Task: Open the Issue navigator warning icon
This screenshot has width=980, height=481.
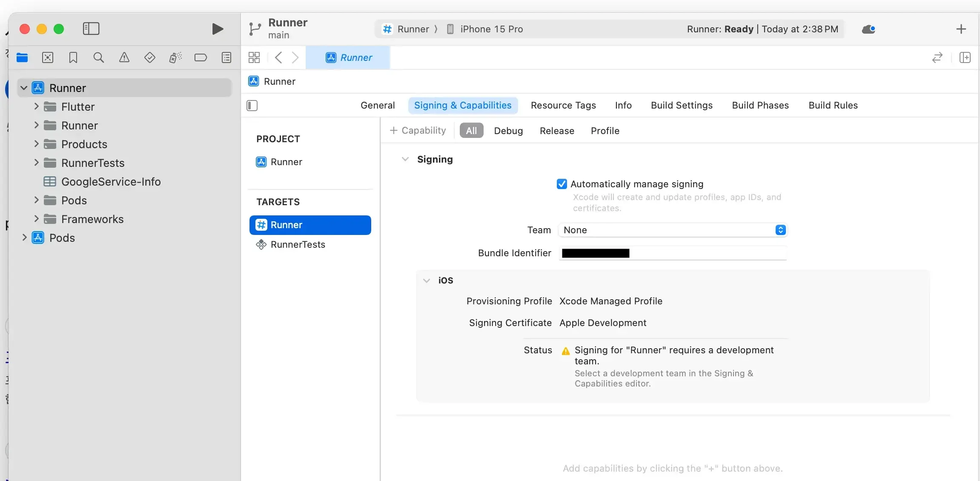Action: click(x=124, y=57)
